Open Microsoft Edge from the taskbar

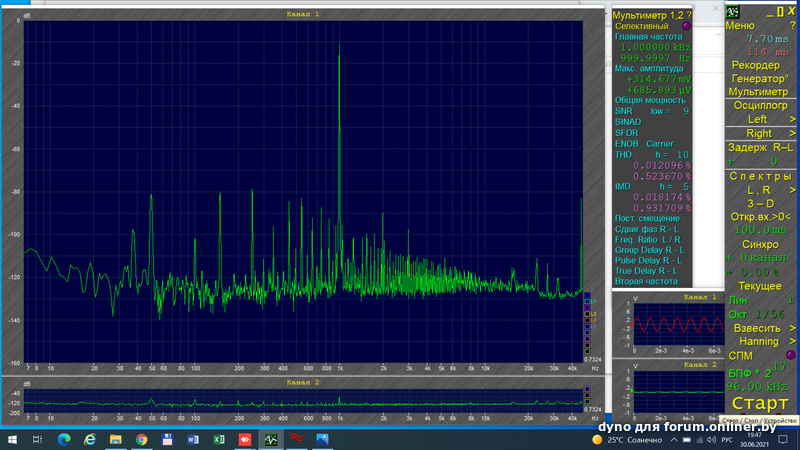(x=64, y=439)
